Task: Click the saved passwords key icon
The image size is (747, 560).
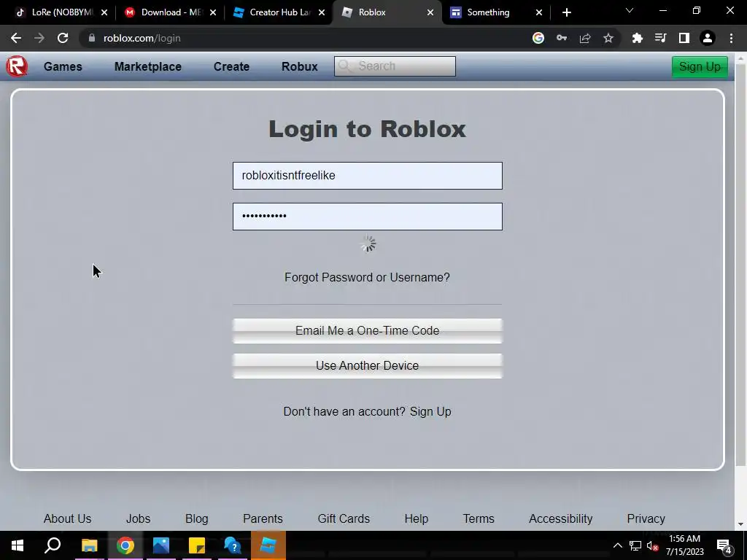Action: [562, 38]
